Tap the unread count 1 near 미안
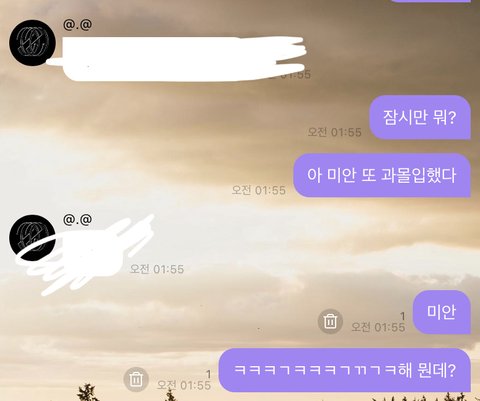 point(403,316)
